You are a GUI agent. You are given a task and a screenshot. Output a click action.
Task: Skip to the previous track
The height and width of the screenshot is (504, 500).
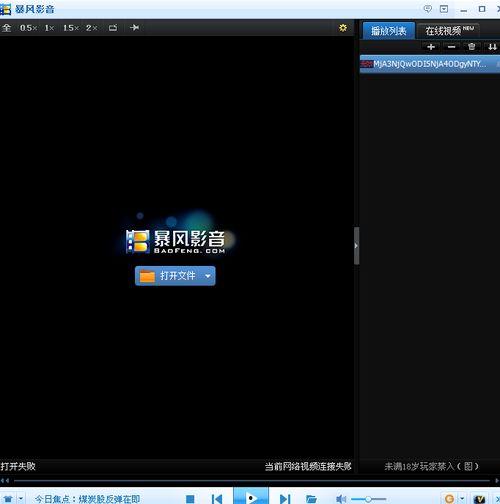[217, 499]
